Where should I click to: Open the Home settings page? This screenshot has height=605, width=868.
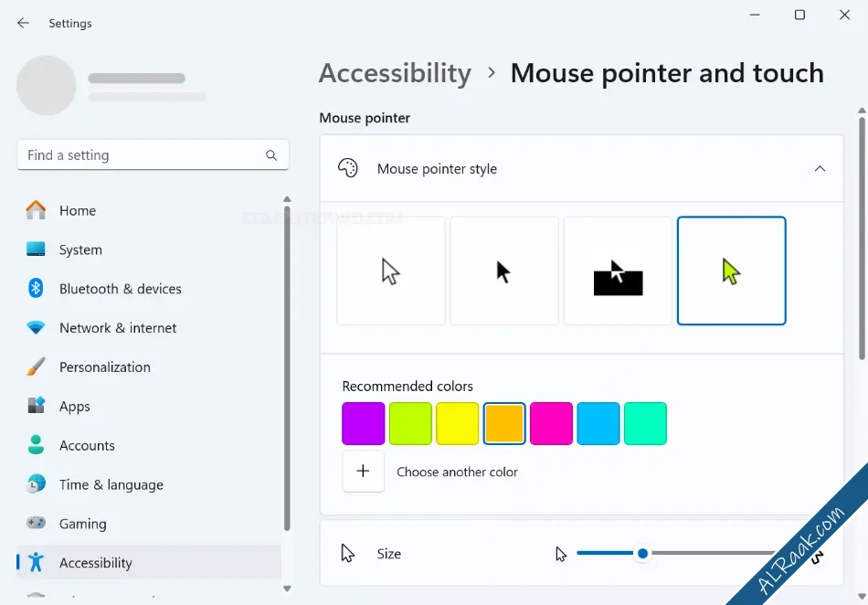150,210
